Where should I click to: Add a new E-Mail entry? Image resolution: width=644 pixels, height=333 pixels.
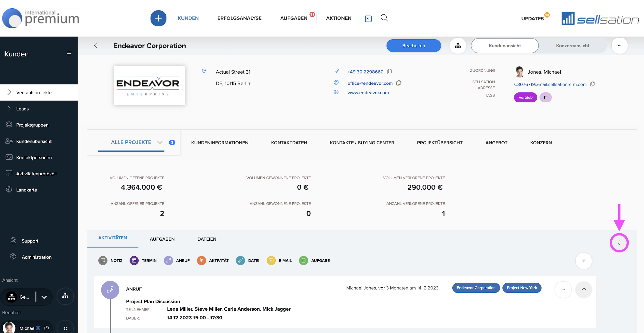tap(279, 261)
